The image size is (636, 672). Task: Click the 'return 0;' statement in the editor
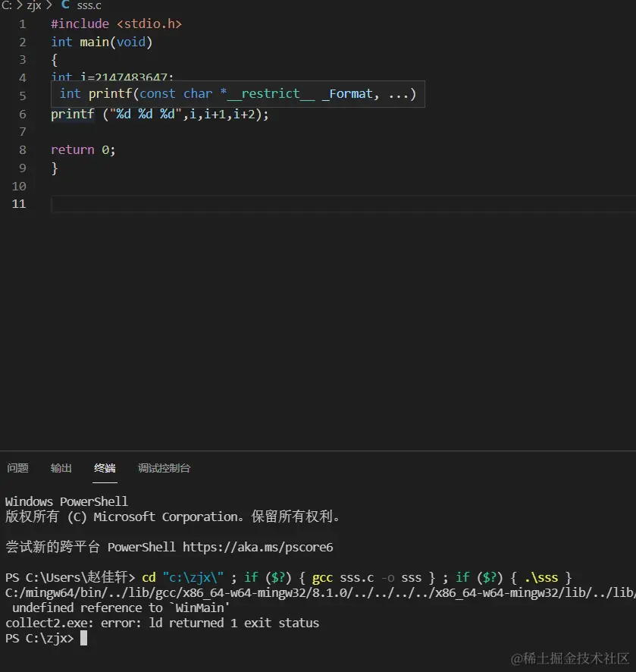click(83, 149)
